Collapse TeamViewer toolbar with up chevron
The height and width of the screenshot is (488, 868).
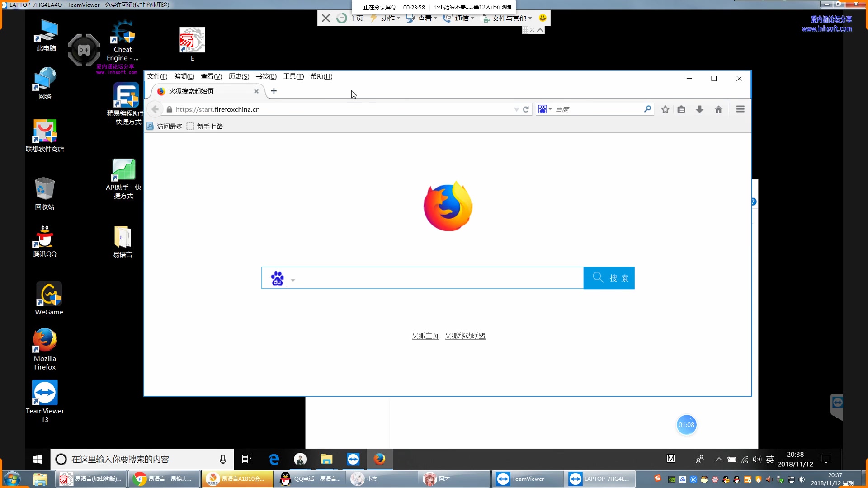(x=540, y=30)
